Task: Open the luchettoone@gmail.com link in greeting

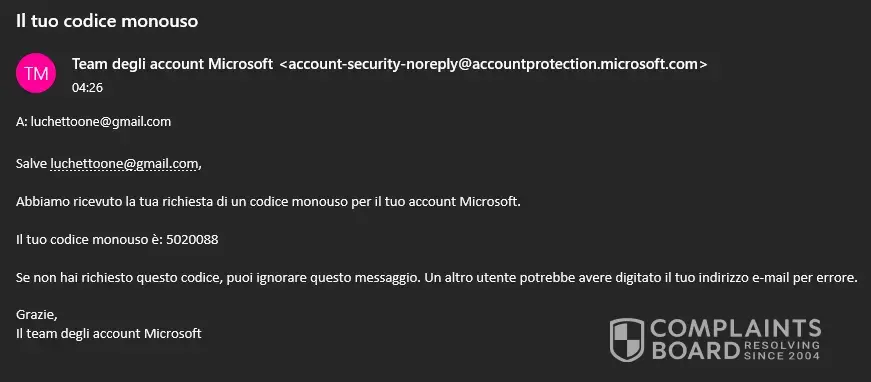Action: (124, 164)
